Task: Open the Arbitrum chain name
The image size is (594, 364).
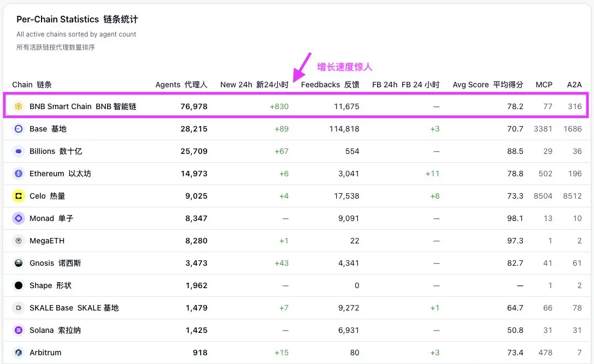Action: coord(45,353)
